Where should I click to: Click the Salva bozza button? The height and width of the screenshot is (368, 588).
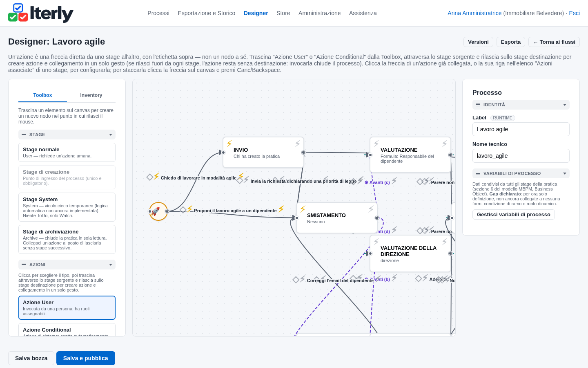(x=31, y=358)
